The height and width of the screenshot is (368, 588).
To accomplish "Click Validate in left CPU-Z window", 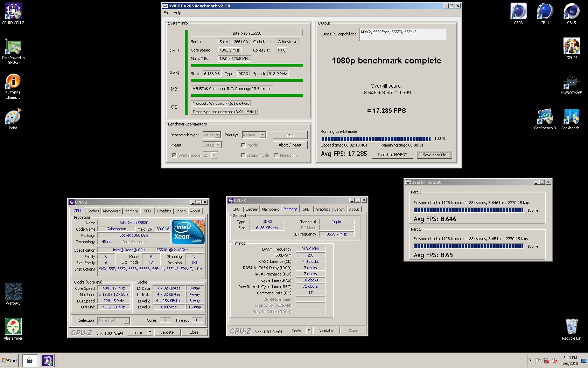I will coord(167,332).
